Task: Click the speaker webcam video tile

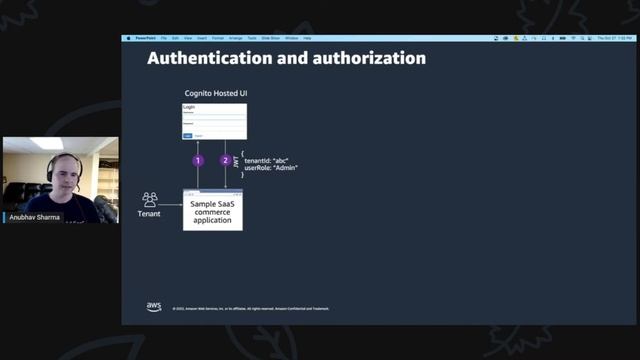Action: [x=61, y=180]
